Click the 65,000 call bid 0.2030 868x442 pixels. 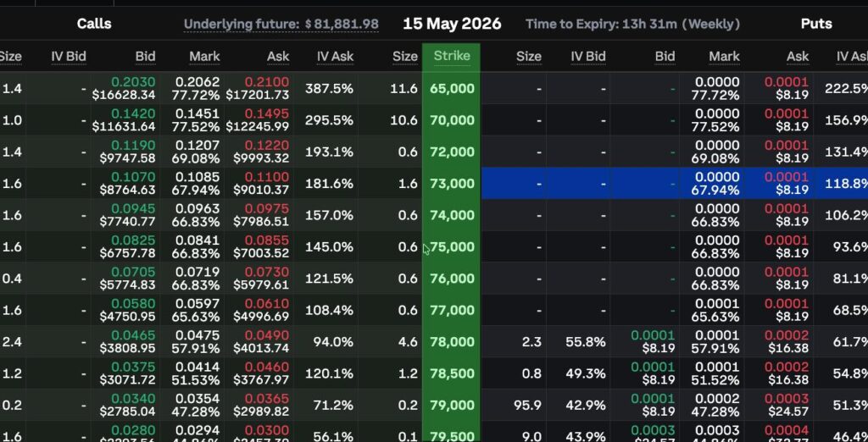[133, 82]
